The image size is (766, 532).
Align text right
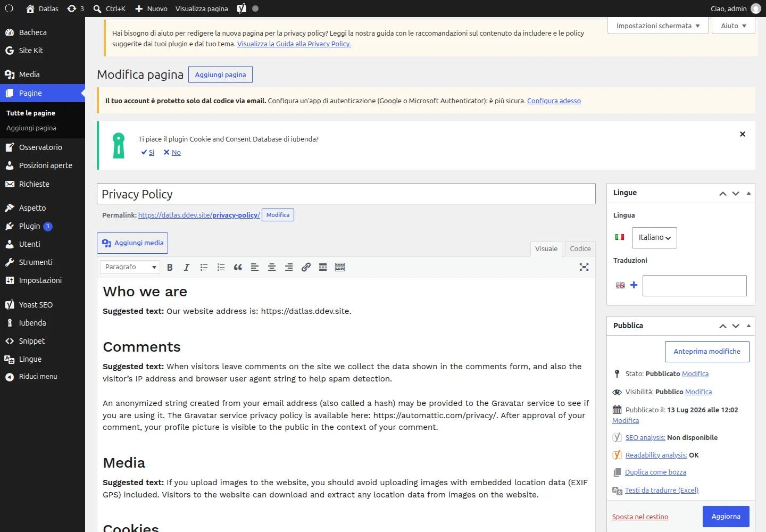click(x=289, y=267)
